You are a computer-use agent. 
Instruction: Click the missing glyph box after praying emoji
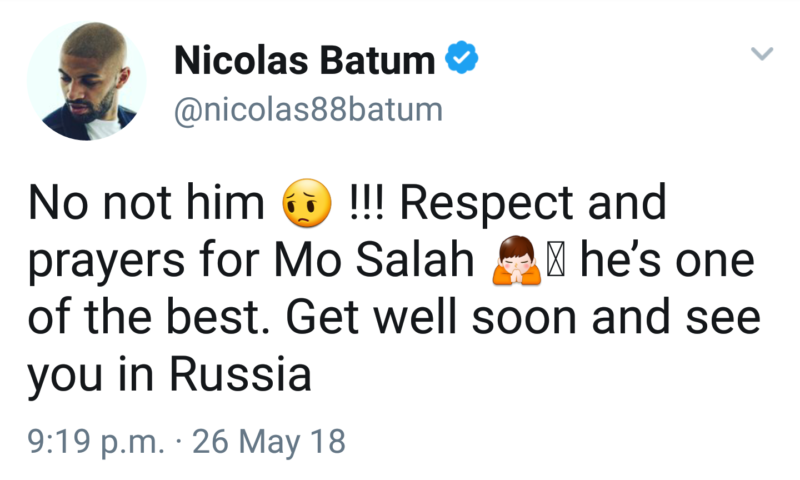(x=554, y=263)
